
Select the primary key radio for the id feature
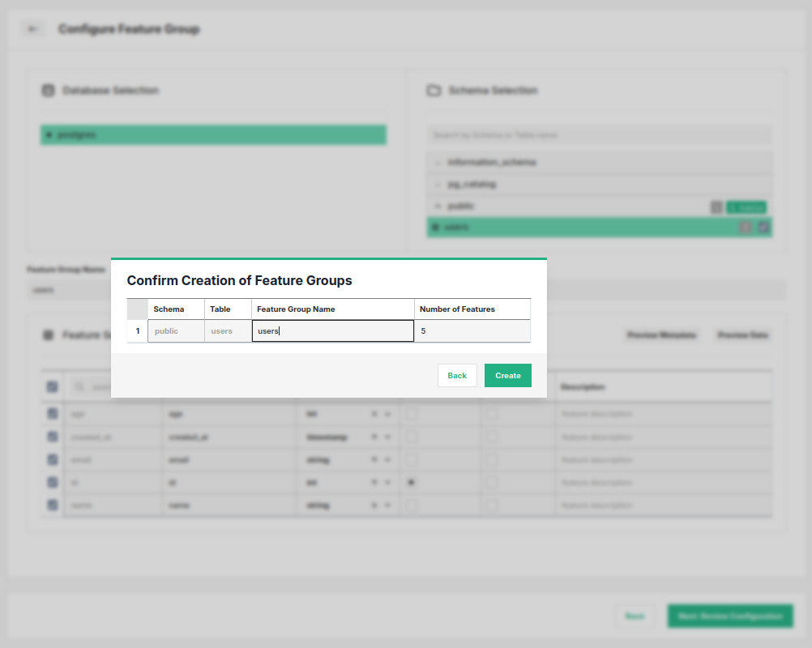[x=412, y=482]
